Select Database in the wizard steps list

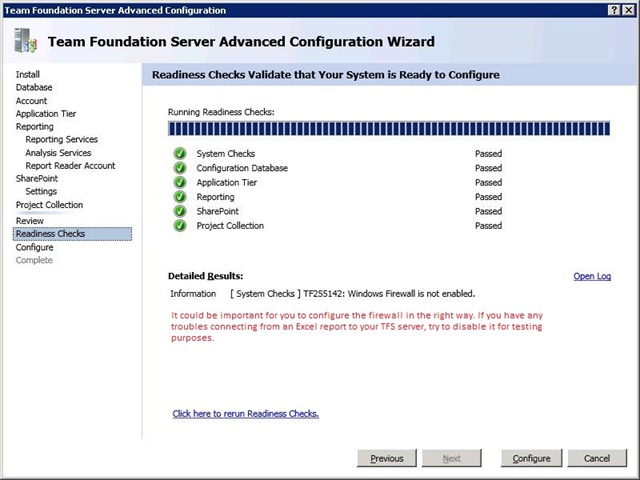(x=34, y=87)
